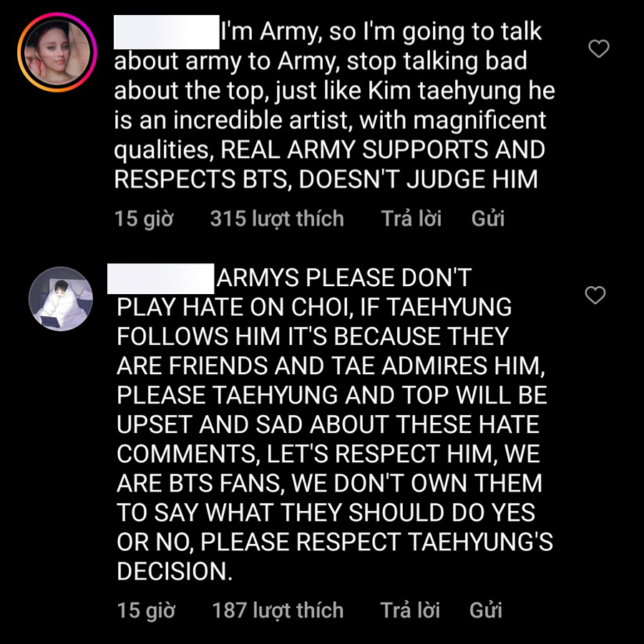Tap Gửi under the second comment

click(x=487, y=610)
